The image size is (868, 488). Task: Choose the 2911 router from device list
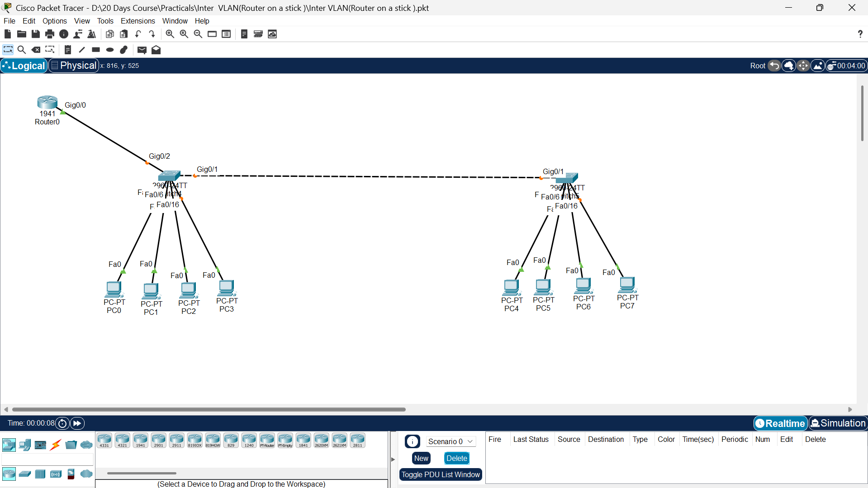pos(176,439)
